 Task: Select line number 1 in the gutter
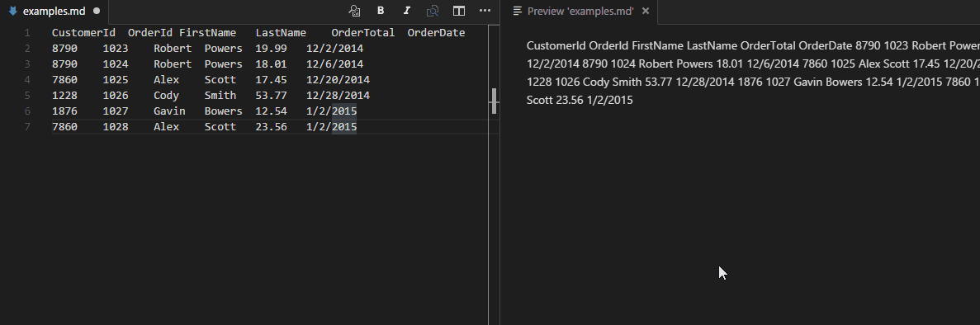coord(27,32)
